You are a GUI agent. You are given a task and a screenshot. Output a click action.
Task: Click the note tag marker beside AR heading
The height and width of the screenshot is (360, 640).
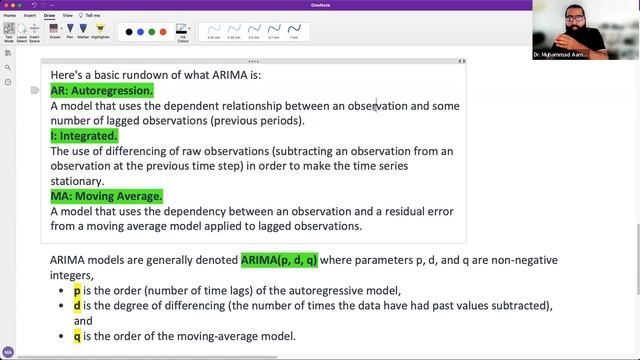coord(35,90)
